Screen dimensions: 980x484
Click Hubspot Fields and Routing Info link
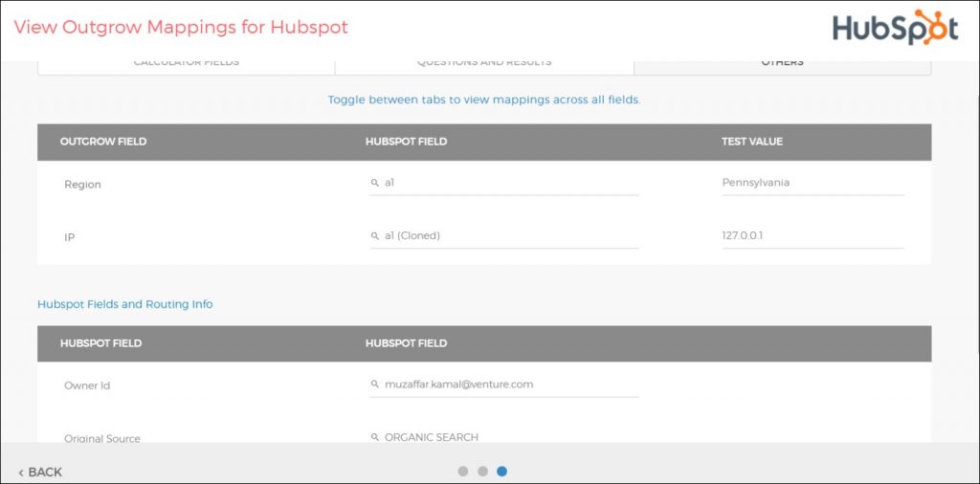click(124, 304)
